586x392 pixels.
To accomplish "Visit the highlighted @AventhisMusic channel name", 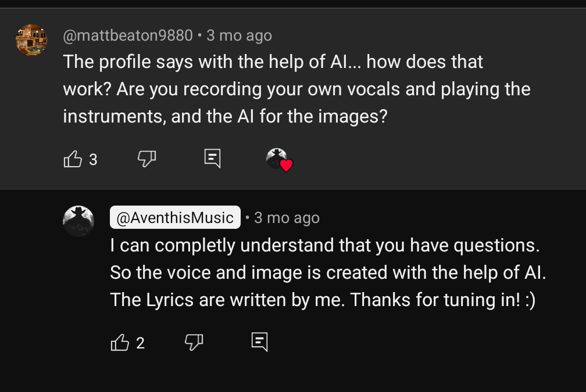I will coord(174,217).
